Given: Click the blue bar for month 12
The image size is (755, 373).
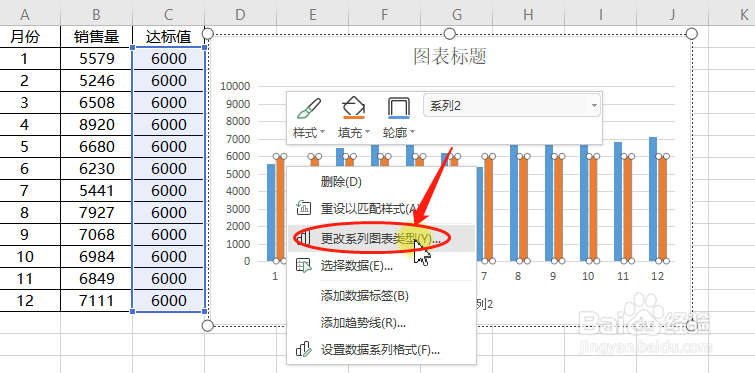Looking at the screenshot, I should (653, 199).
